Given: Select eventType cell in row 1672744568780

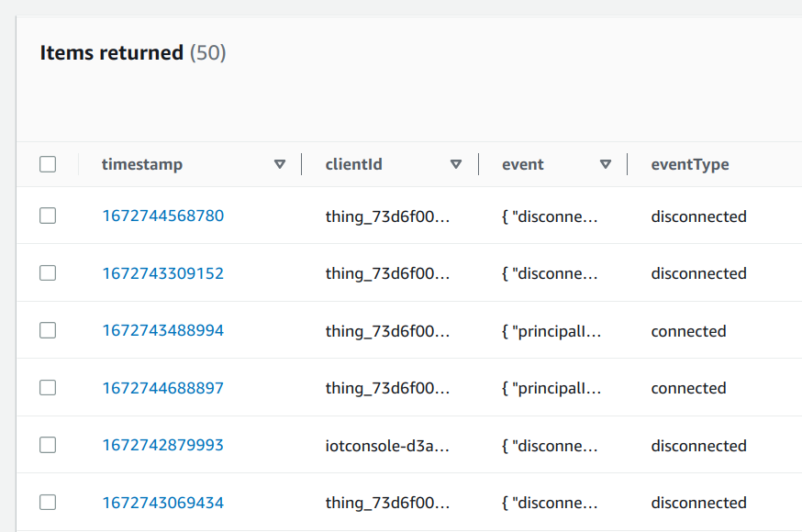Looking at the screenshot, I should tap(698, 216).
